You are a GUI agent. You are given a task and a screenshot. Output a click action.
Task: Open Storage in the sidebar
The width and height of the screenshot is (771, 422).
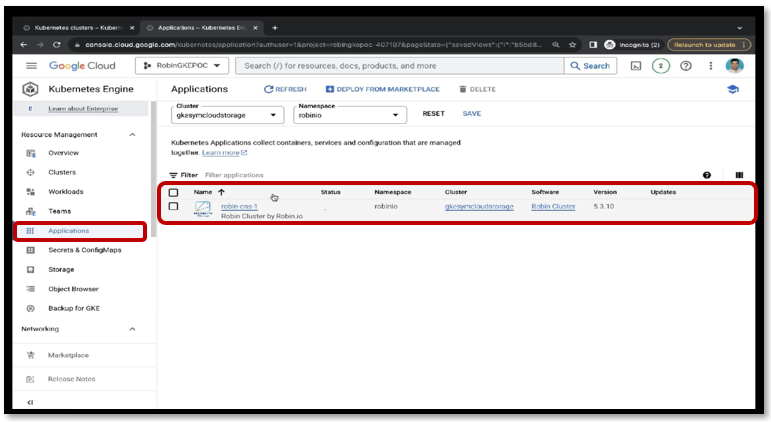61,270
